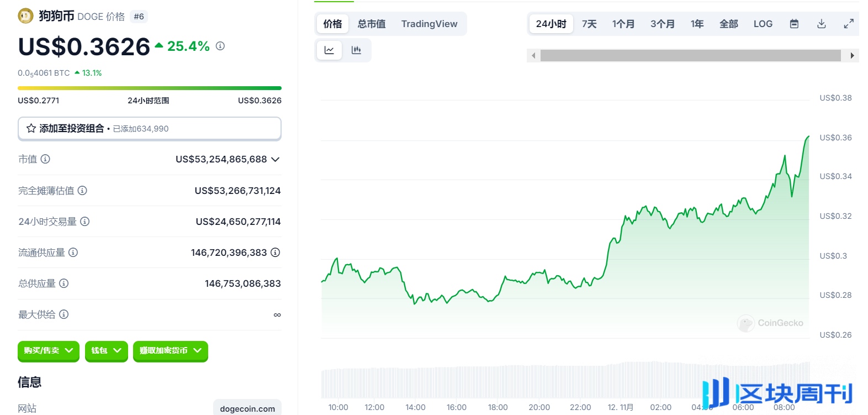Click the US$0.38 axis label
Screen dimensions: 868x415
[835, 98]
